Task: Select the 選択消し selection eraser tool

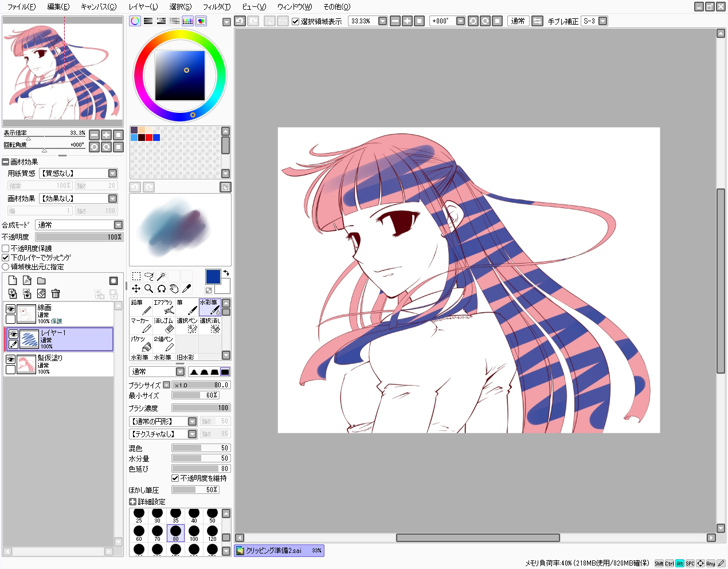Action: coord(210,325)
